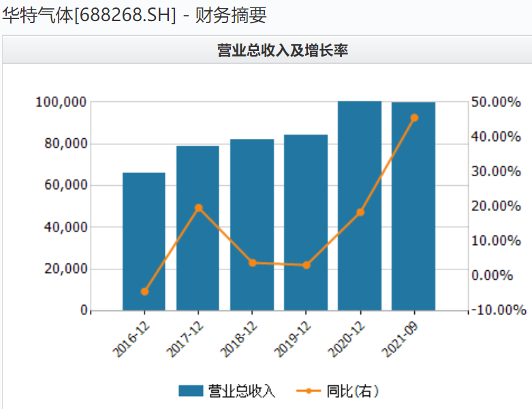Click the 2016-12 growth rate point
Screen dimensions: 532x409
pyautogui.click(x=144, y=292)
